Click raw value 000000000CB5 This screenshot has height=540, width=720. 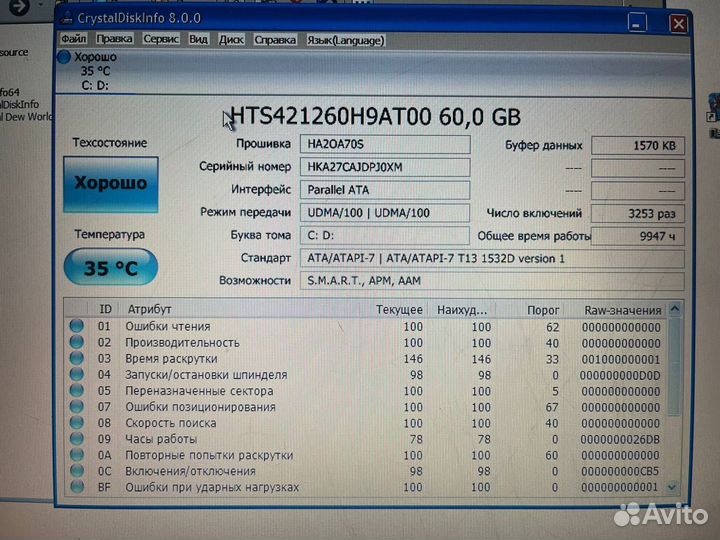pyautogui.click(x=620, y=472)
